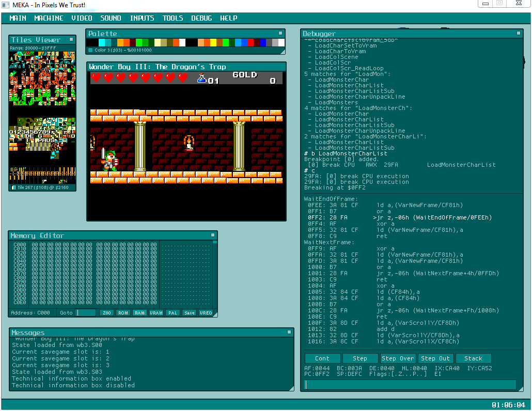Click the current line 0FF2 jr z instruction
Viewport: 532px width, 411px height.
tap(400, 218)
